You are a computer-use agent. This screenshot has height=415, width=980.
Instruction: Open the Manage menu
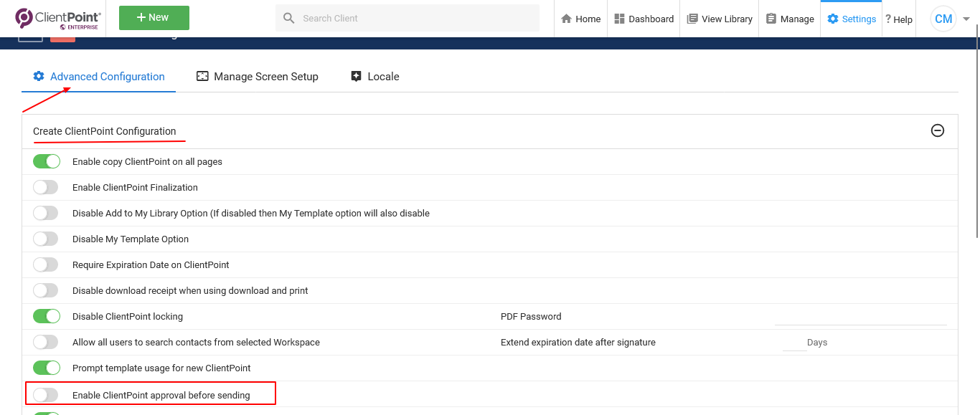pos(789,19)
